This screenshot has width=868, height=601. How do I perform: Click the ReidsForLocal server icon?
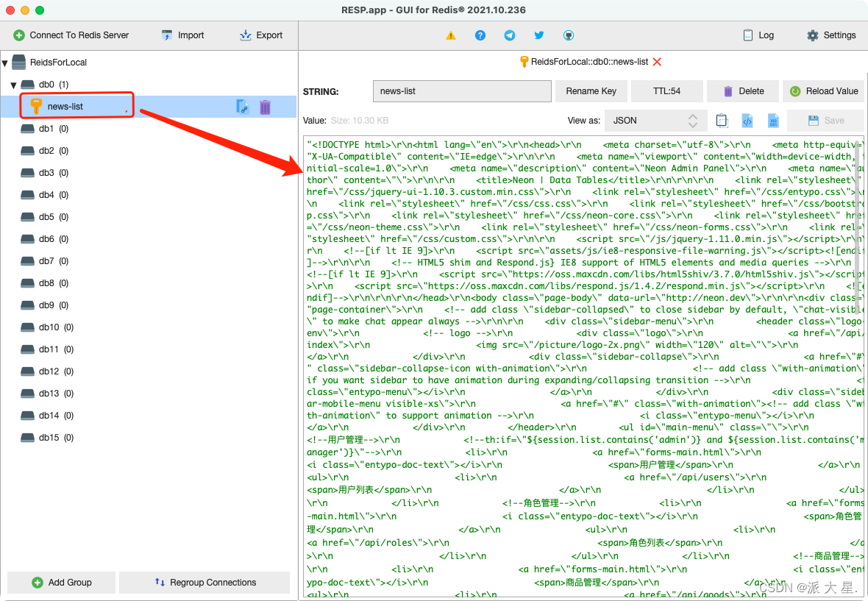[19, 62]
